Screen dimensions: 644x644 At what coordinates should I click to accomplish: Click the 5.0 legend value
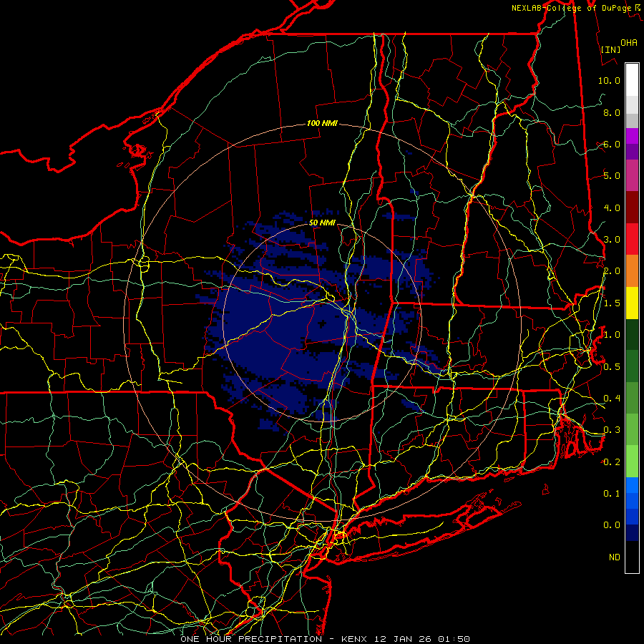611,176
